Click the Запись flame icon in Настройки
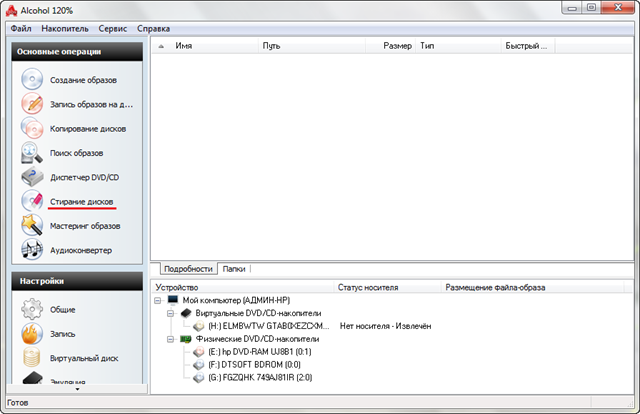The width and height of the screenshot is (640, 414). point(32,334)
